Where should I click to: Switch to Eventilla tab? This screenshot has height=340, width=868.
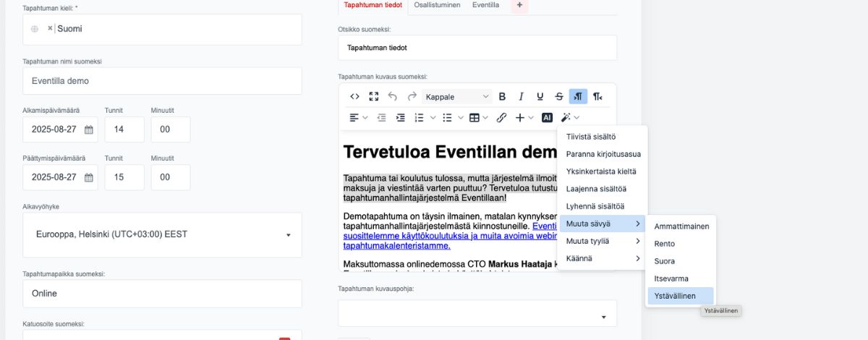click(485, 4)
